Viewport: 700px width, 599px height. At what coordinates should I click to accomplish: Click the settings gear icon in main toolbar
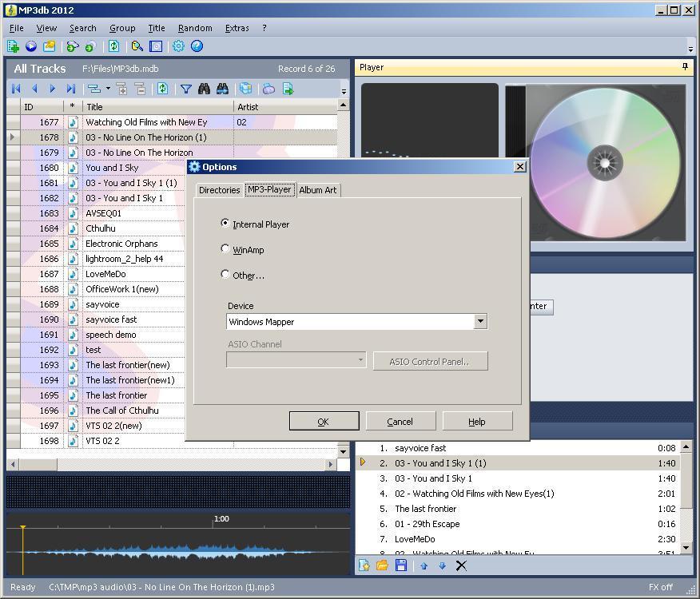click(x=178, y=46)
